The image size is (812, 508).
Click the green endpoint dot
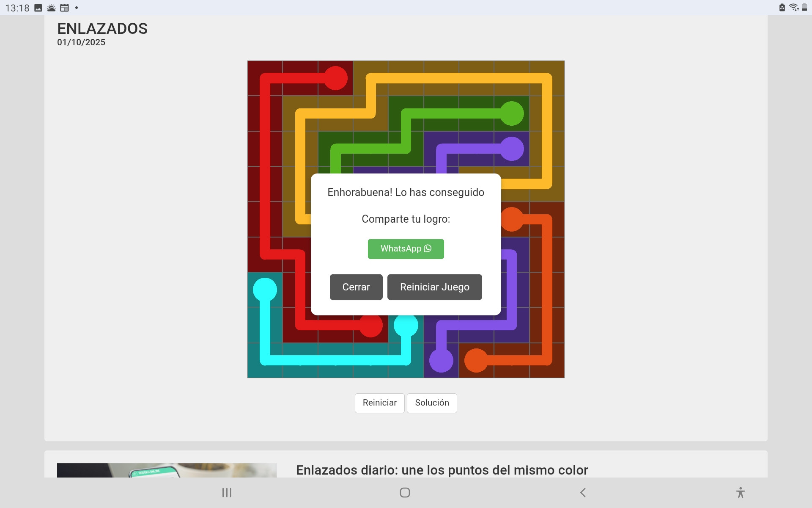[512, 113]
